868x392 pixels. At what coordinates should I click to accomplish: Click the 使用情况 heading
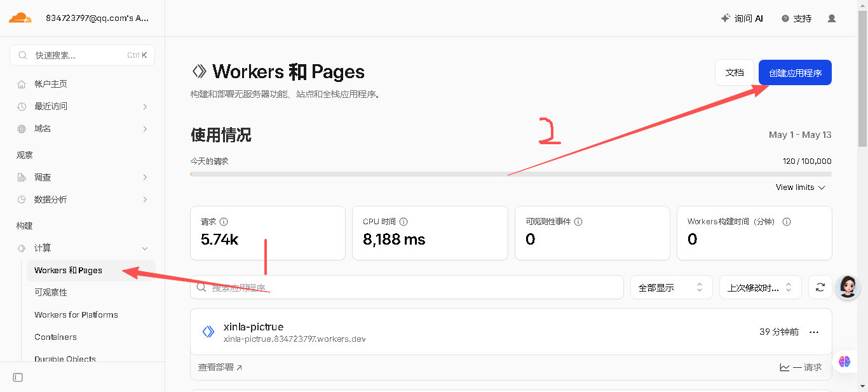pos(221,135)
